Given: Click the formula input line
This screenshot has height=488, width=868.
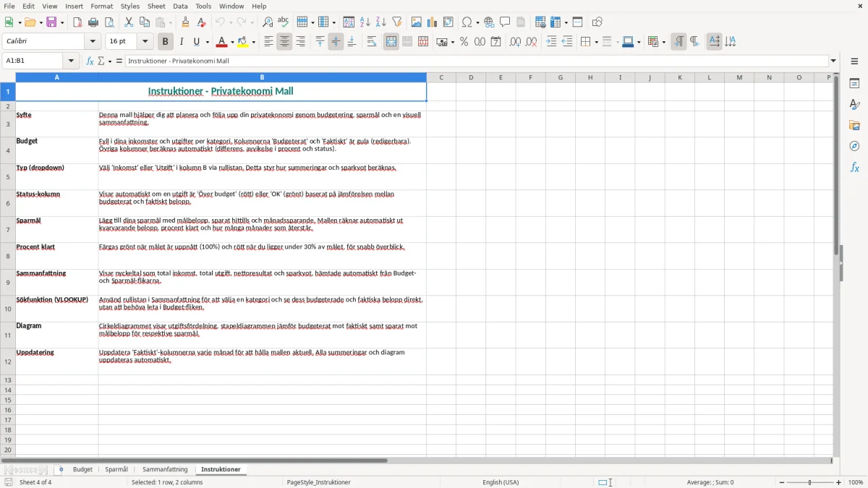Looking at the screenshot, I should (x=477, y=61).
